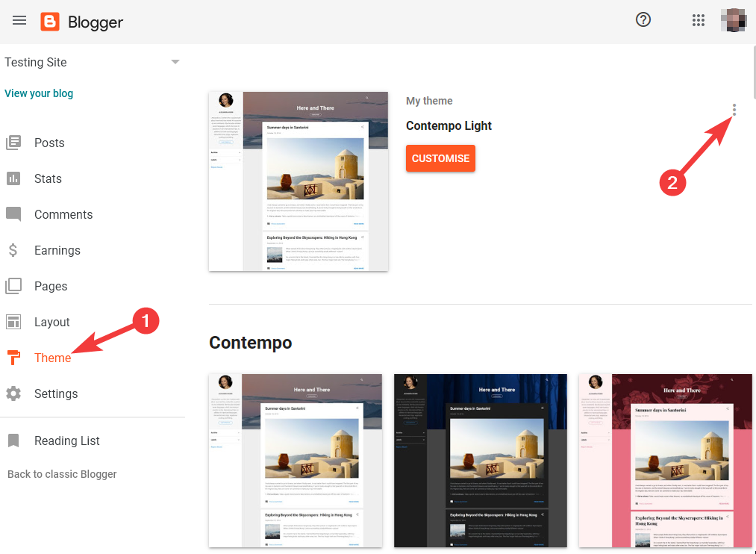Click the Blogger title text
The height and width of the screenshot is (554, 756).
[x=96, y=22]
